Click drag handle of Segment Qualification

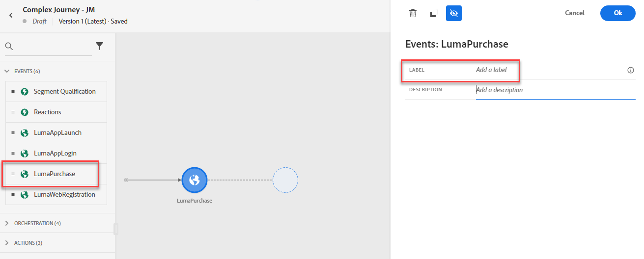pyautogui.click(x=13, y=92)
